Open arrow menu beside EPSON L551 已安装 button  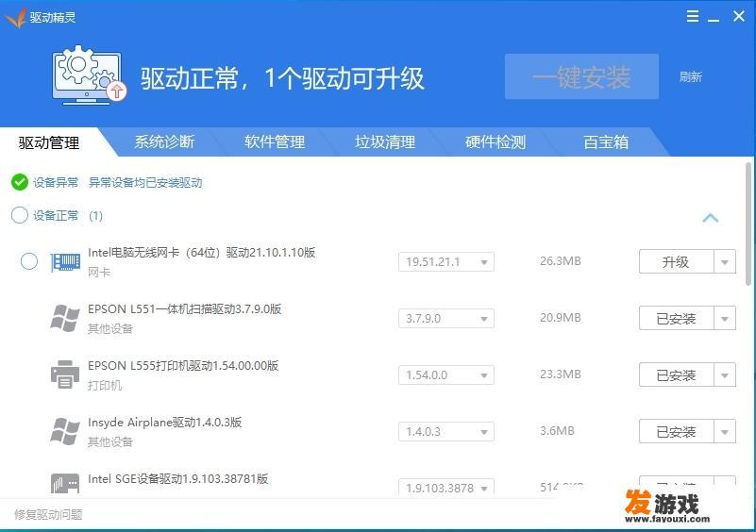[x=725, y=319]
